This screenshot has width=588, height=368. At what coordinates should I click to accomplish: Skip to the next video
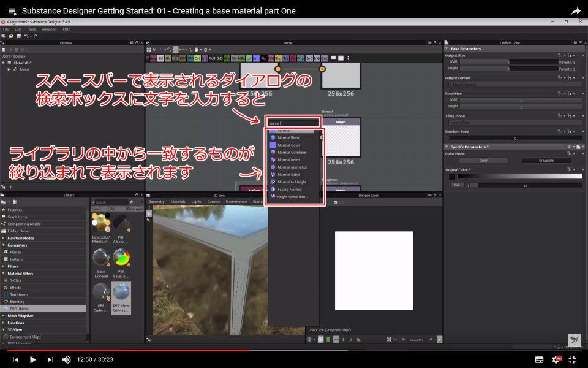click(x=50, y=359)
